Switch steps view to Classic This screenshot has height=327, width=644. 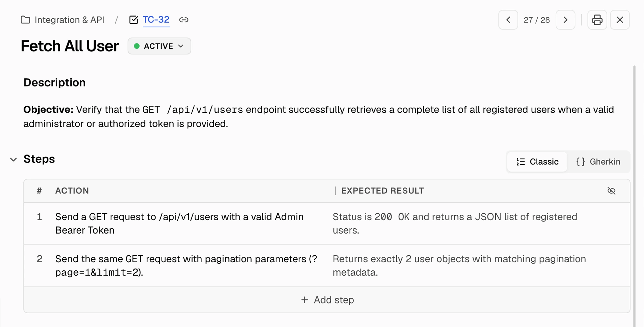point(537,162)
